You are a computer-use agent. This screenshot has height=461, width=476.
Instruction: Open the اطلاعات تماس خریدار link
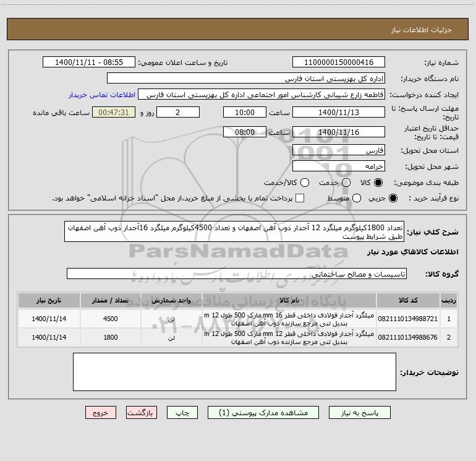coord(102,95)
